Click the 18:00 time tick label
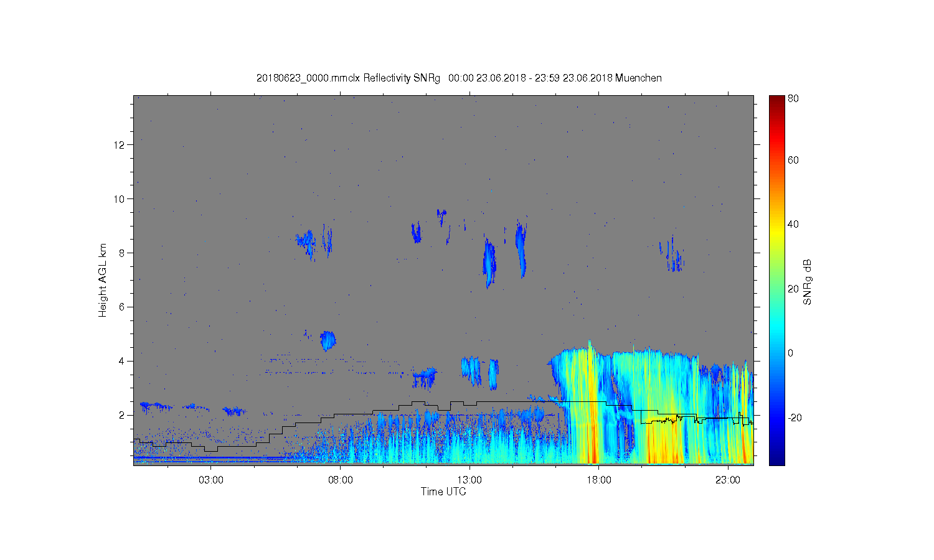934x560 pixels. click(x=598, y=480)
